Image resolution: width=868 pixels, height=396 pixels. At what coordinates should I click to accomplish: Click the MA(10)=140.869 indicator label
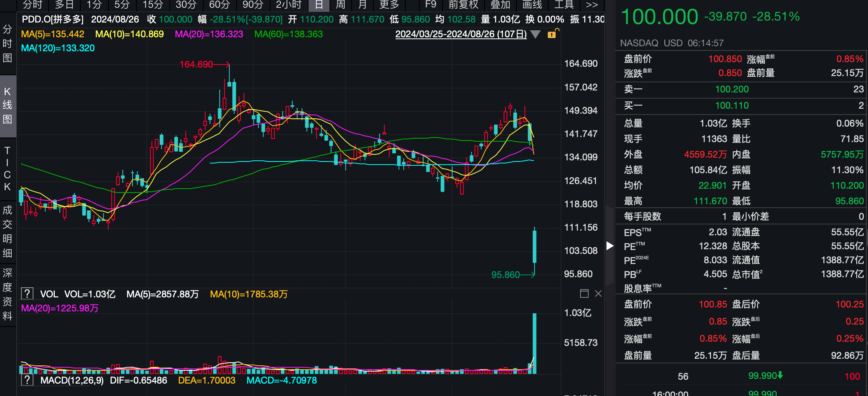pos(129,34)
